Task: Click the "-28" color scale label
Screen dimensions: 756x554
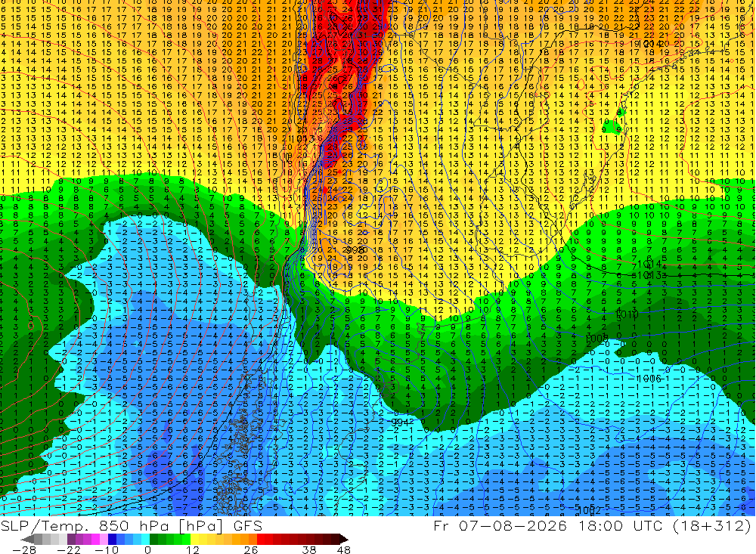Action: 24,549
